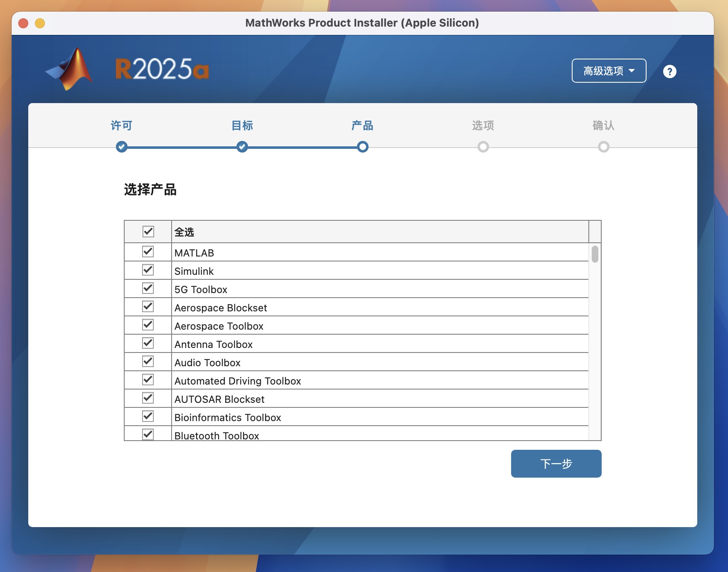Toggle the Audio Toolbox checkbox
728x572 pixels.
click(x=148, y=361)
